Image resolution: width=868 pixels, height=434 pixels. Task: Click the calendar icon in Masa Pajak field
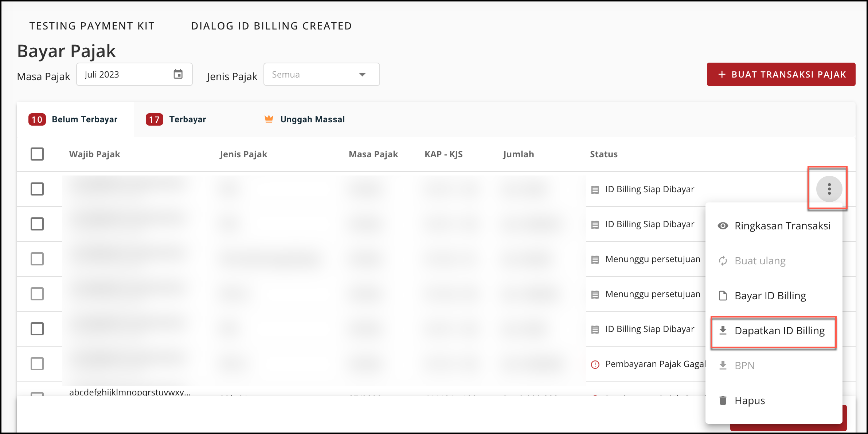pyautogui.click(x=178, y=74)
